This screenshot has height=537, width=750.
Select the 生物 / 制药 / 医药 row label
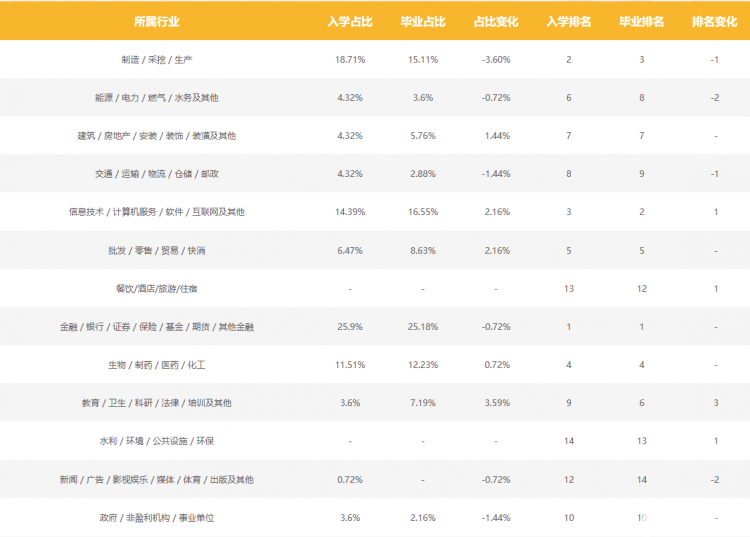pos(156,365)
